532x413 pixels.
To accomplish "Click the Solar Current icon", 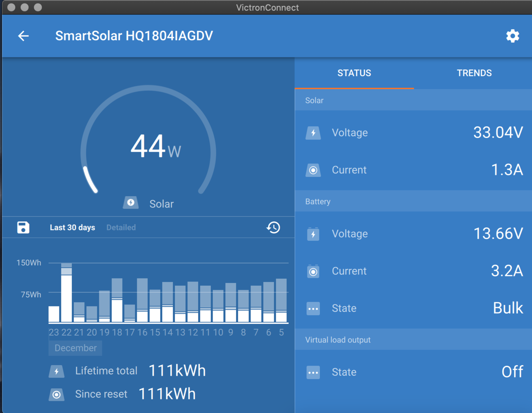I will [313, 170].
